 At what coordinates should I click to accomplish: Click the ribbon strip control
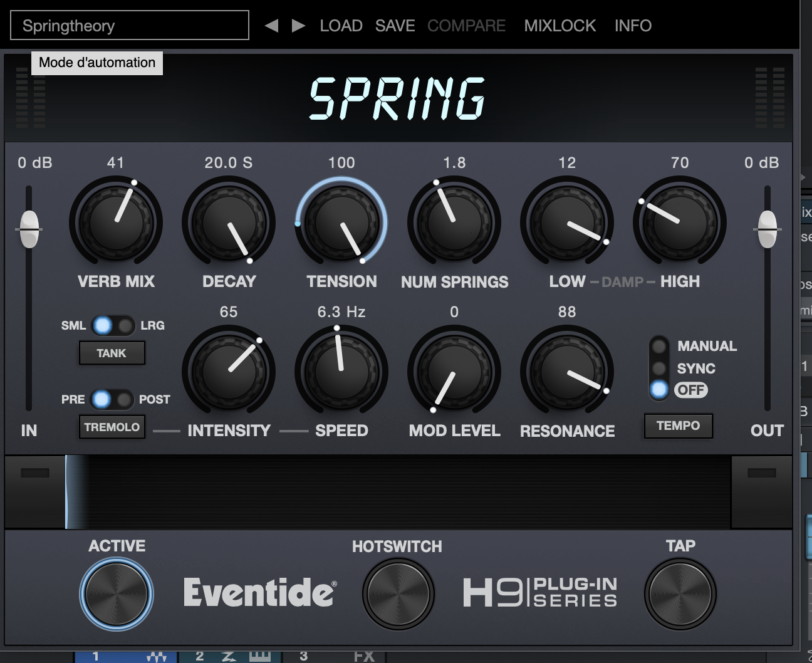(x=398, y=492)
